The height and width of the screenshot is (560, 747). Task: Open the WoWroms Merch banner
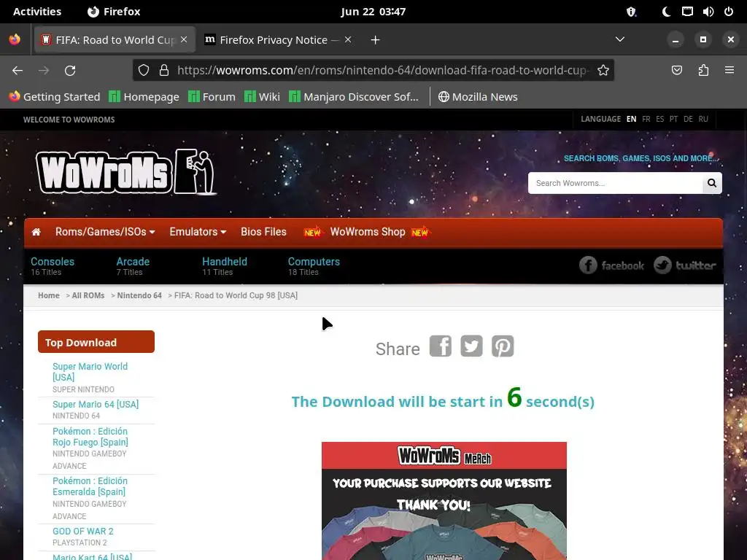pos(444,501)
